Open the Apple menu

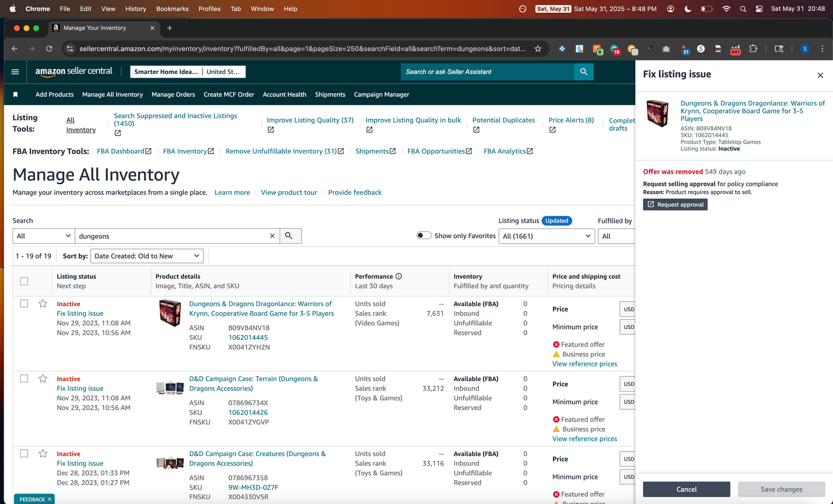pos(12,9)
